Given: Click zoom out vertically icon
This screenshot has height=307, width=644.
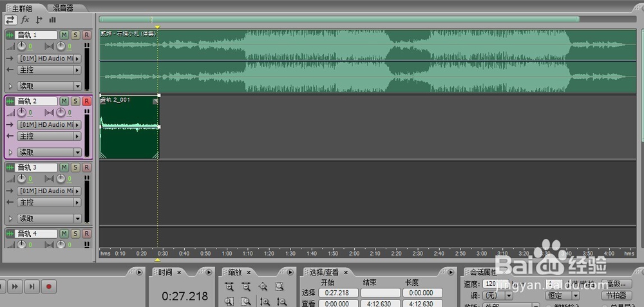Looking at the screenshot, I should pyautogui.click(x=282, y=302).
